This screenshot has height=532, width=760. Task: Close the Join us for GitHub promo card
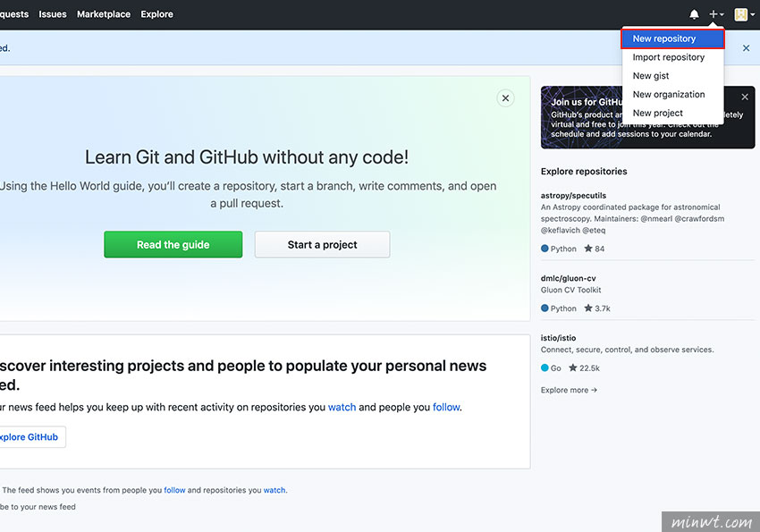coord(745,97)
